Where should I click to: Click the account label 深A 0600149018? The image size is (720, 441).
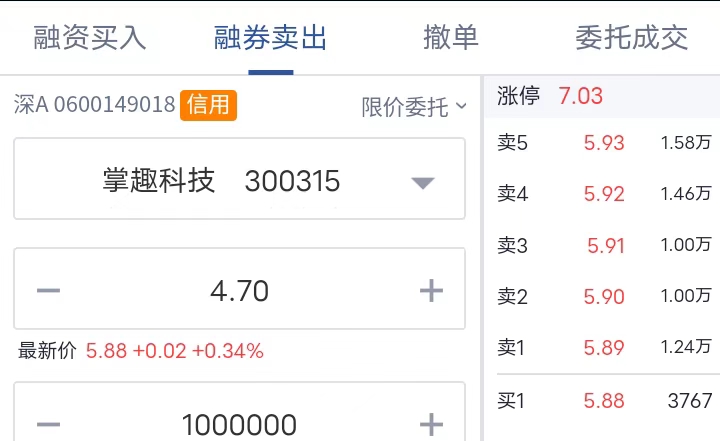tap(94, 104)
